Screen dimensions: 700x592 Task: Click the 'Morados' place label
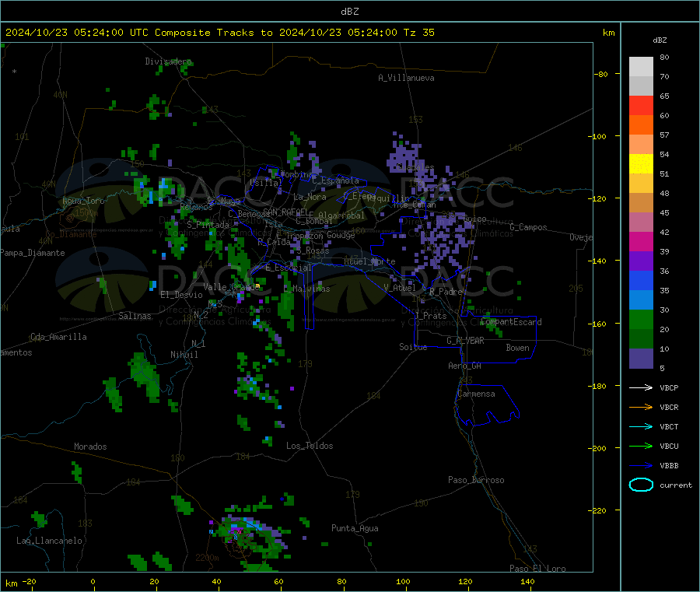click(90, 447)
